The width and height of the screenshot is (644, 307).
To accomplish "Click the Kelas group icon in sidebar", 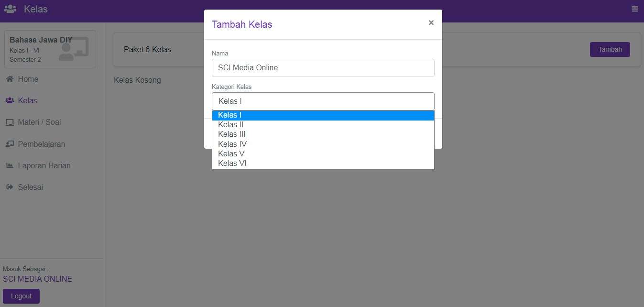I will (x=10, y=101).
